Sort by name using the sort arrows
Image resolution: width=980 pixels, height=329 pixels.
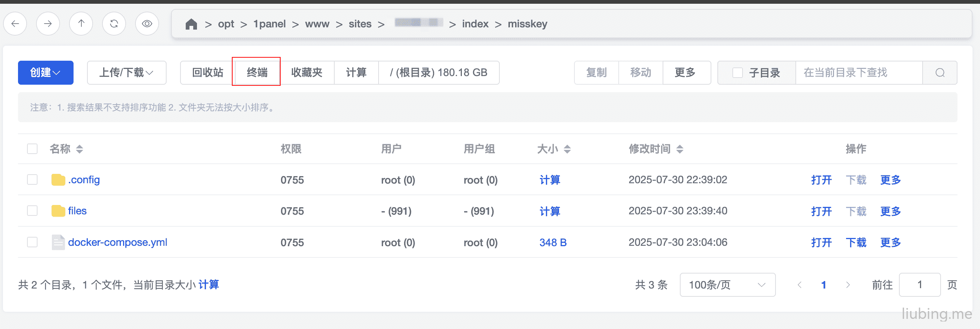click(x=79, y=149)
